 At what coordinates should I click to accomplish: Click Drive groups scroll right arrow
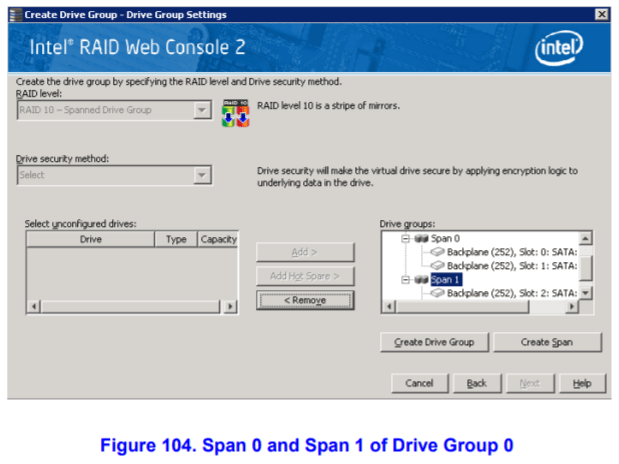572,306
